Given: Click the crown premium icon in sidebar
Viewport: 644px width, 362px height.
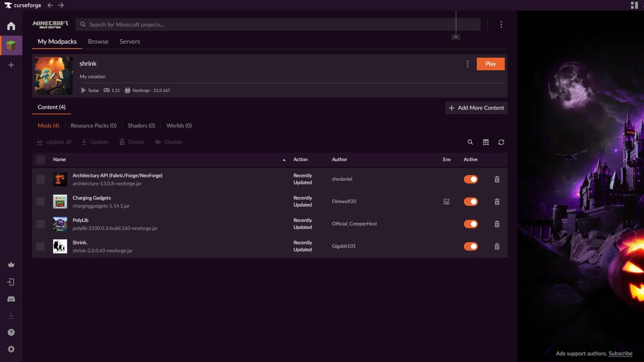Looking at the screenshot, I should click(11, 265).
